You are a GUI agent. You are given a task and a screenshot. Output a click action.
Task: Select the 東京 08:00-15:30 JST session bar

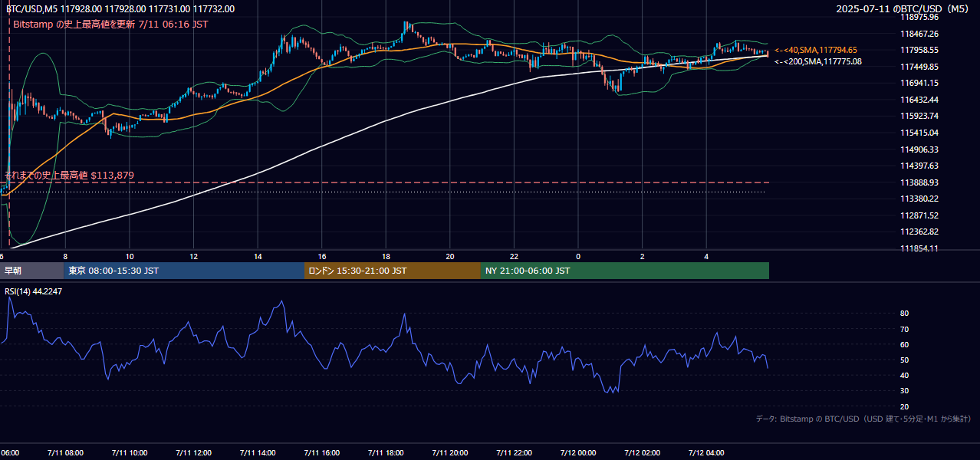pyautogui.click(x=184, y=271)
